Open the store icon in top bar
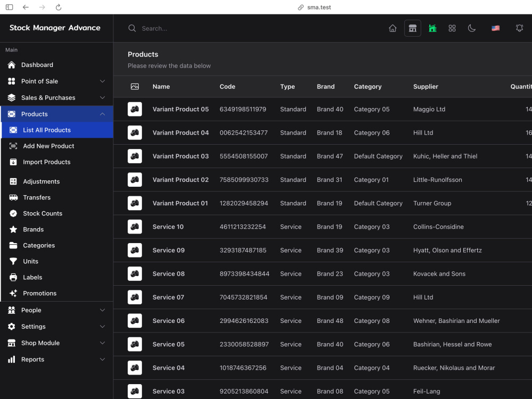 coord(413,28)
